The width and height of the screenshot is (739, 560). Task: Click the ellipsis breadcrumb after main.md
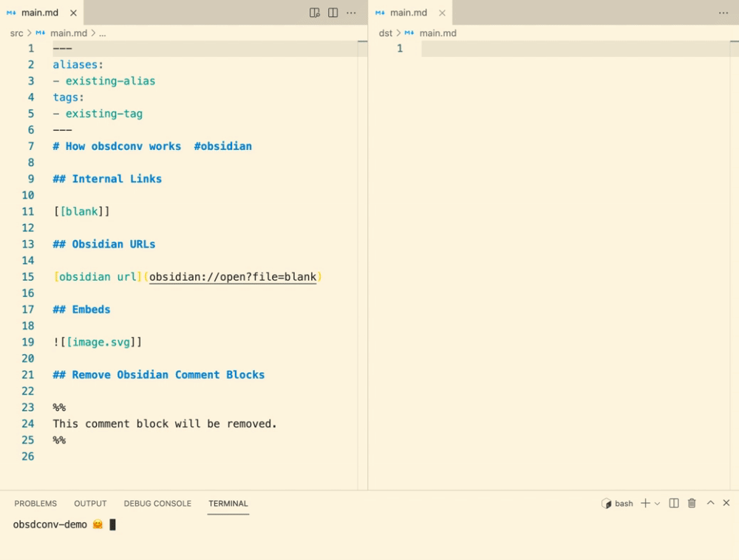(x=102, y=33)
